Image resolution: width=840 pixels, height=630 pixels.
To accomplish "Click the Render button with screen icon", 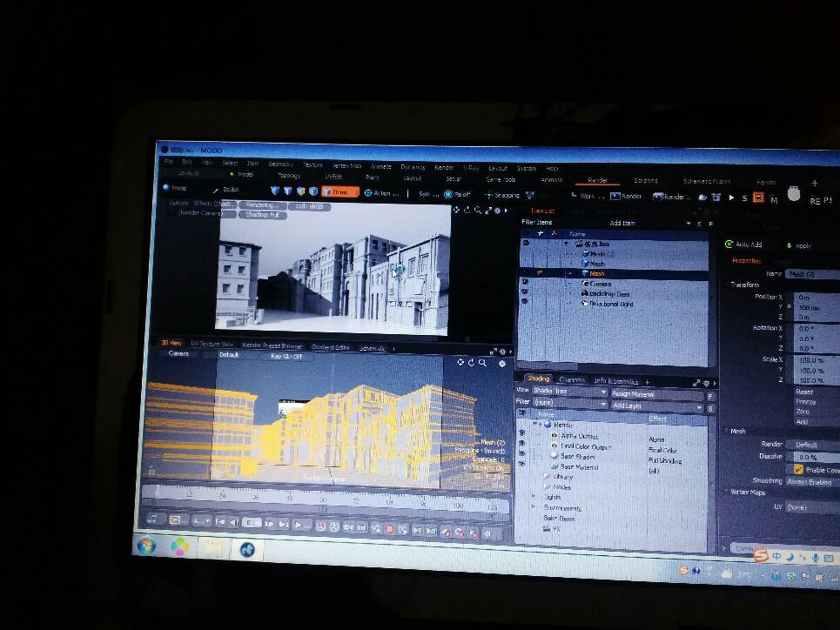I will tap(626, 196).
